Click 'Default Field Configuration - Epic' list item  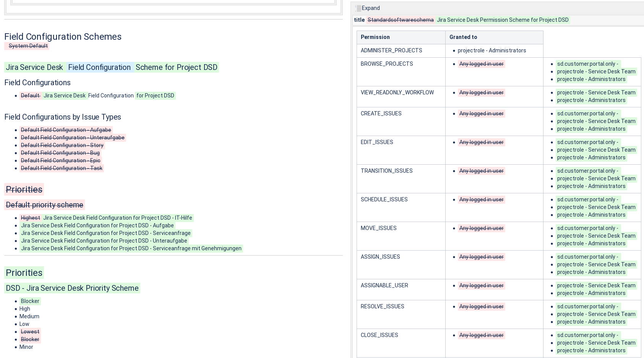61,160
